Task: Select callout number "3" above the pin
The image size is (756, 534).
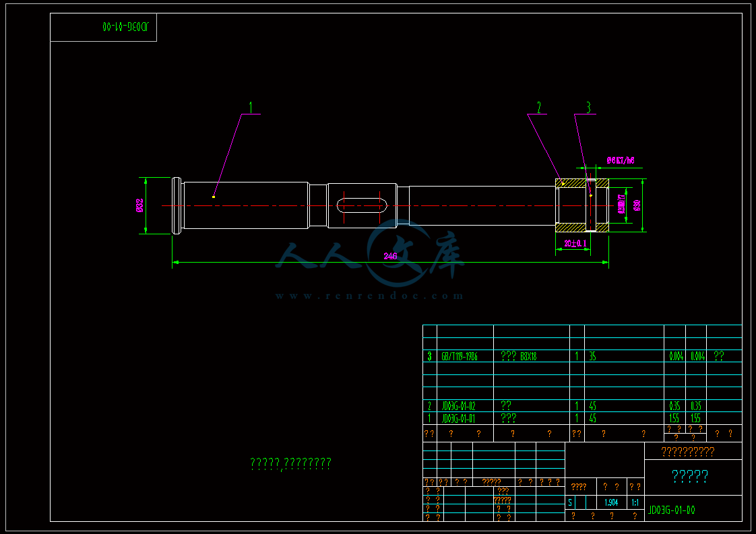Action: coord(588,108)
